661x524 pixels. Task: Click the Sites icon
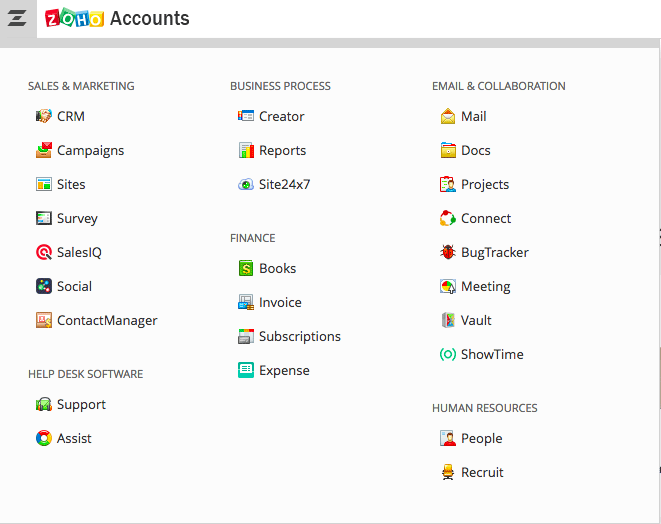(44, 184)
